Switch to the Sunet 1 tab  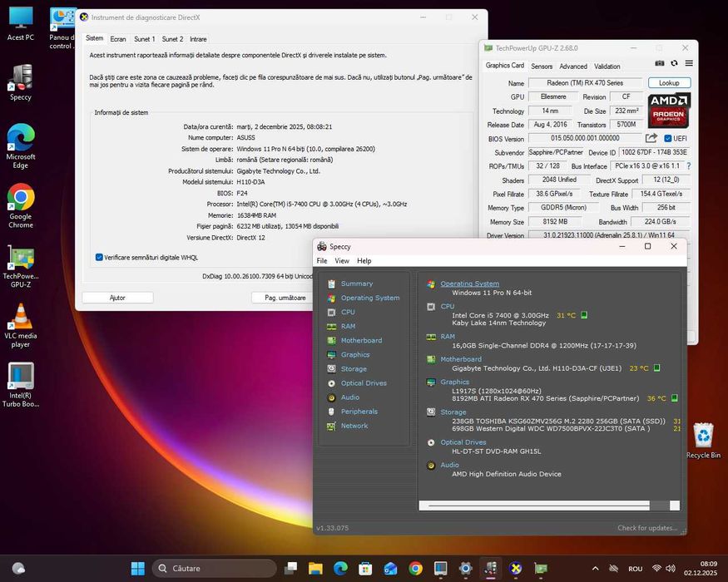(145, 39)
